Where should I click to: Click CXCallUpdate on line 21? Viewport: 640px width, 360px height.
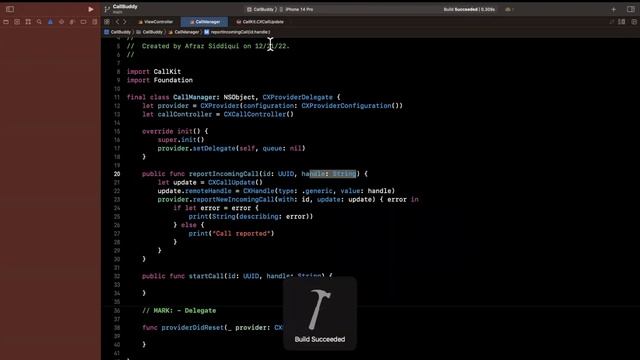[x=231, y=182]
